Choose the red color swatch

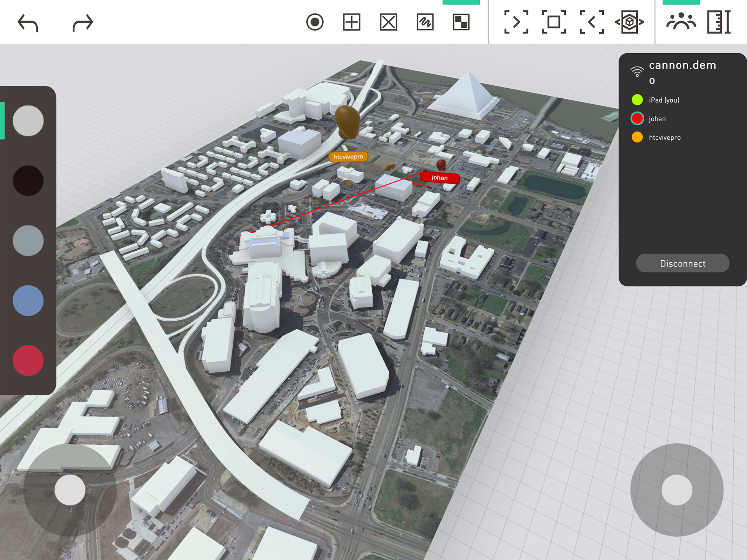[28, 360]
